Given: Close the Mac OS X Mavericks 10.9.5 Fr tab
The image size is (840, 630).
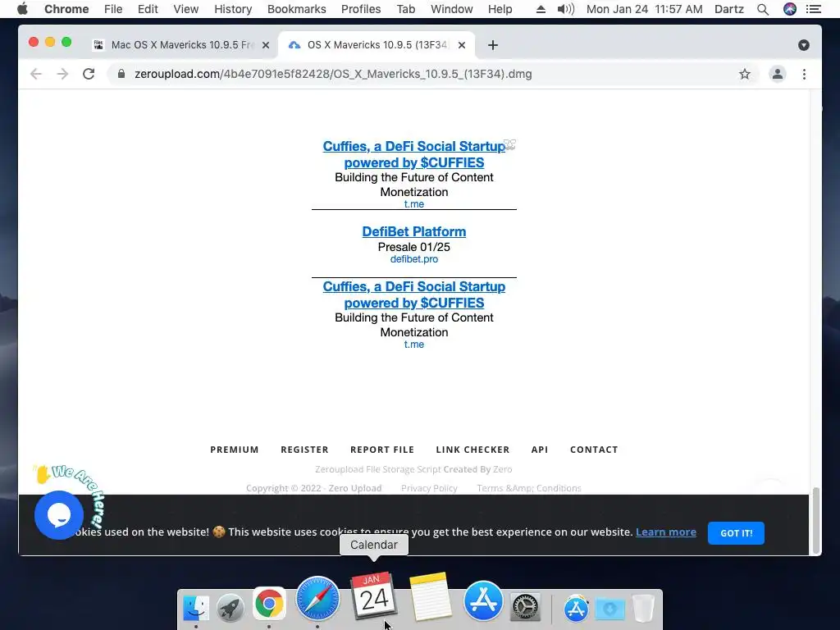Looking at the screenshot, I should click(x=265, y=45).
